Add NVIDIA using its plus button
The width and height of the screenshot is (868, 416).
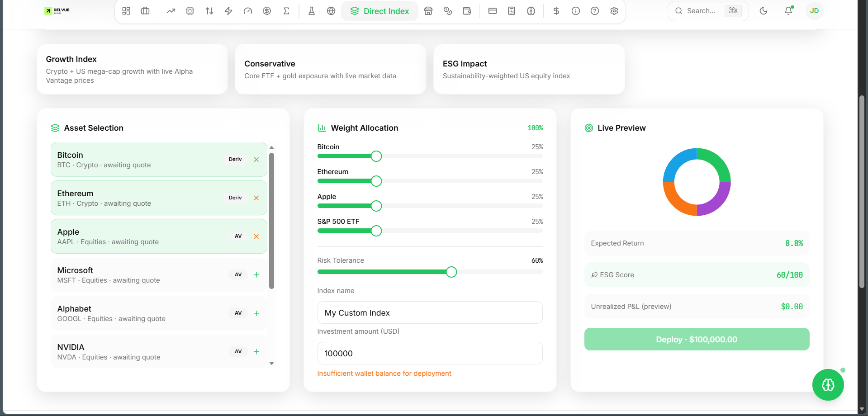click(256, 352)
